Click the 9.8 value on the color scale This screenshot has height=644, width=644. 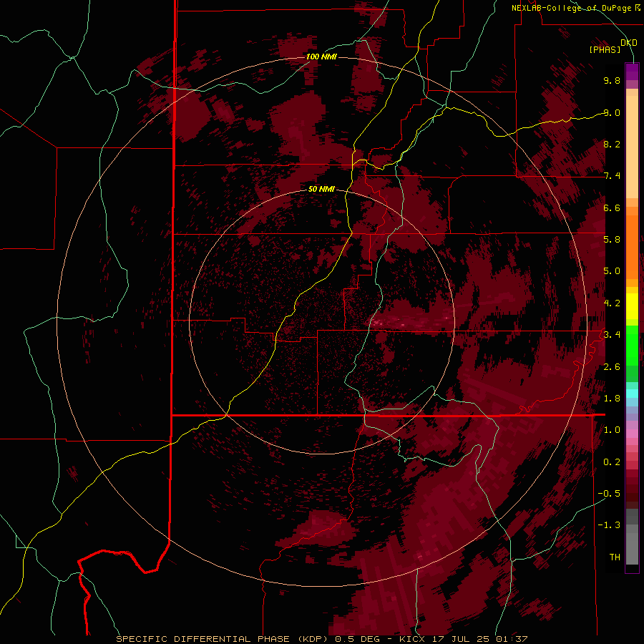point(612,80)
